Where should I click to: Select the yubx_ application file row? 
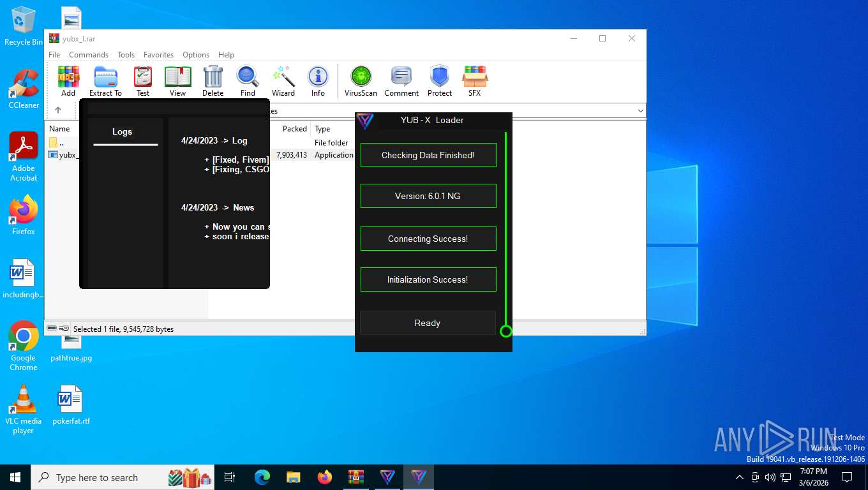tap(63, 155)
